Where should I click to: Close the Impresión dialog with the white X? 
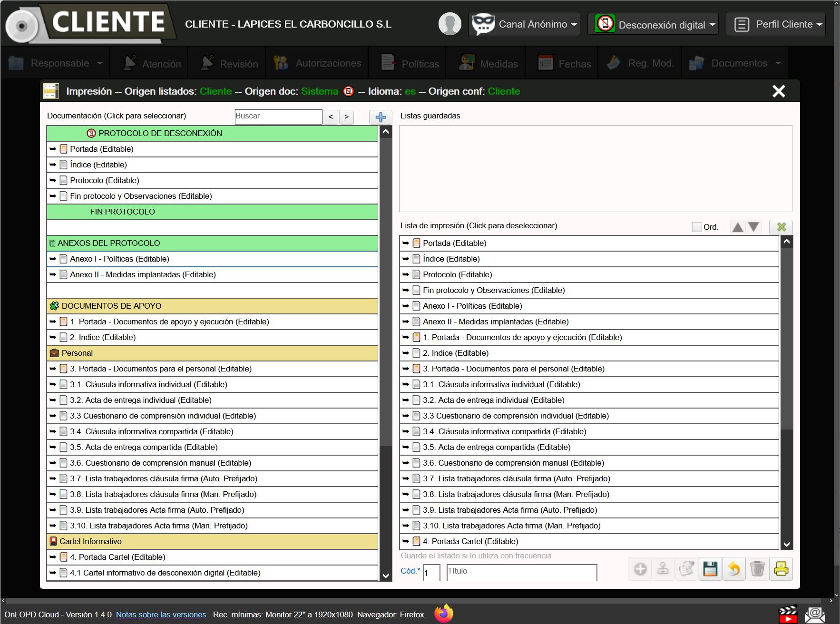pyautogui.click(x=779, y=91)
